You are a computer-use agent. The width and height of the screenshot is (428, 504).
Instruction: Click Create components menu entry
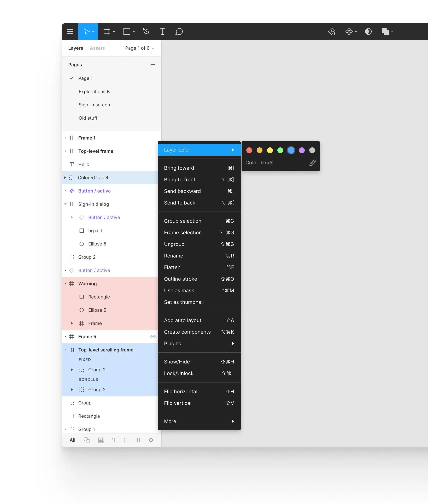point(187,332)
